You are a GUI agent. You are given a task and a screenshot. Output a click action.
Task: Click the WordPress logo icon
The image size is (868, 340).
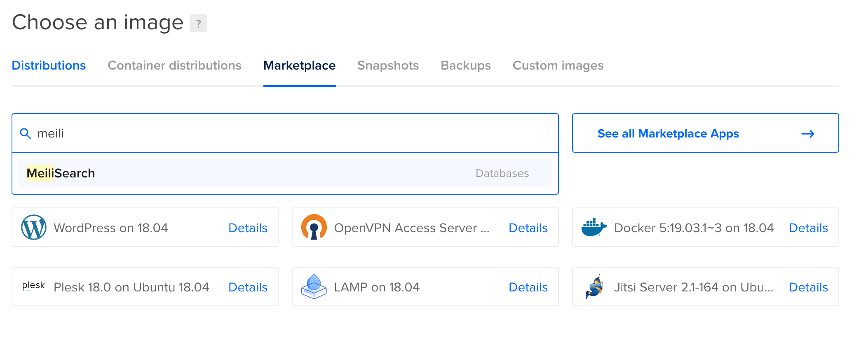click(33, 227)
